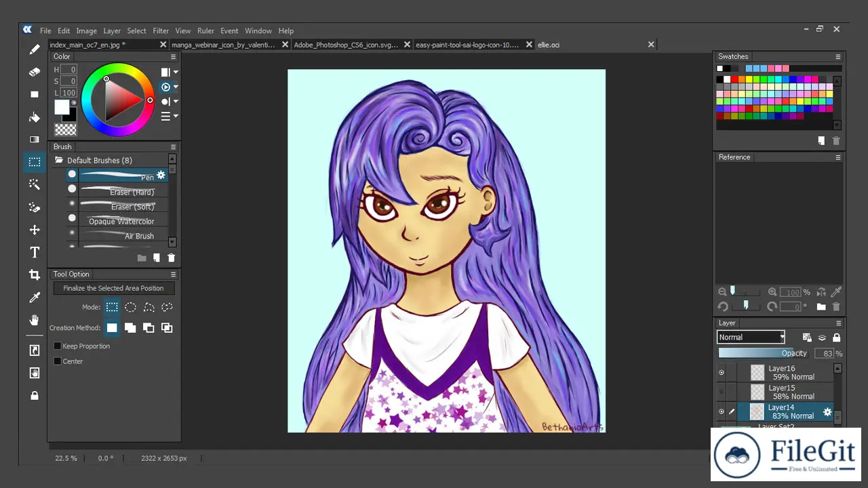
Task: Delete swatch with Swatches trash icon
Action: tap(836, 141)
